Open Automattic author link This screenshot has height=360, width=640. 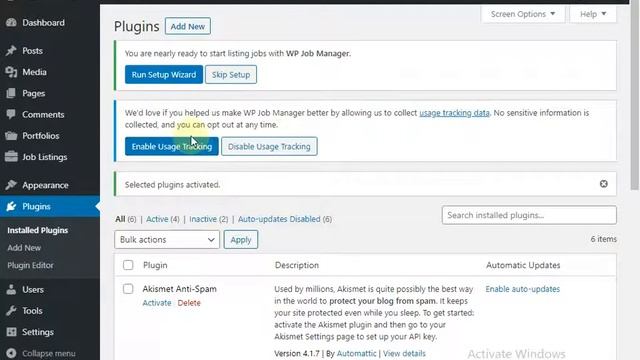pyautogui.click(x=356, y=353)
